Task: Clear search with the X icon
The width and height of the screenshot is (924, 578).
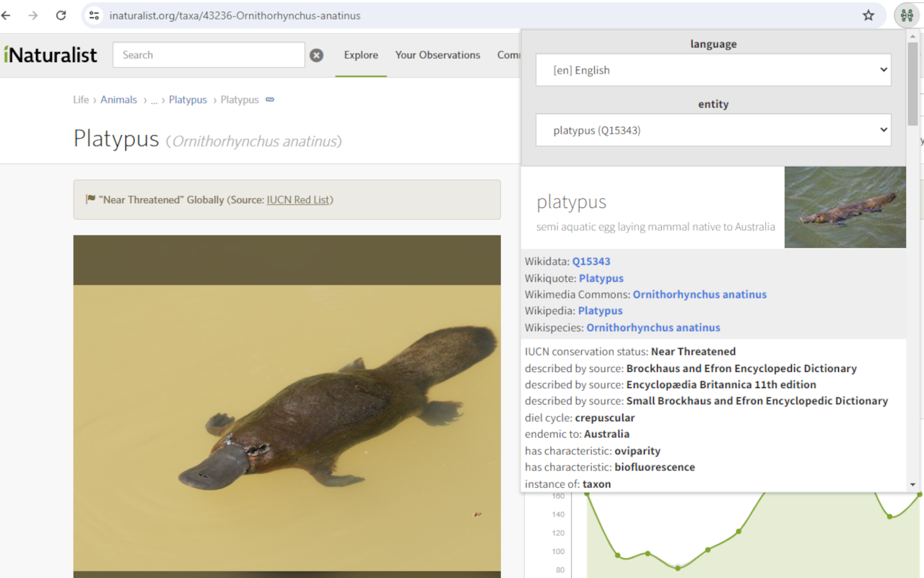Action: [x=316, y=55]
